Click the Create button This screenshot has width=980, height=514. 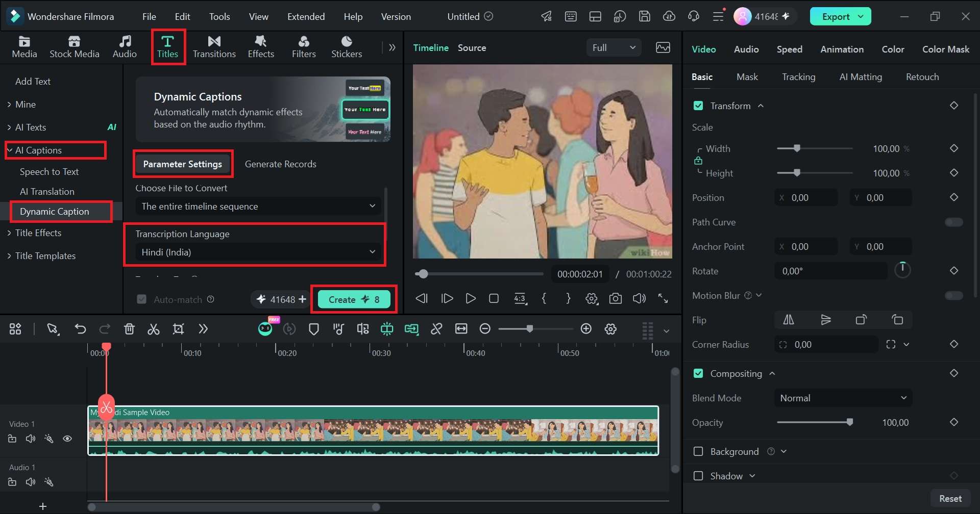coord(354,299)
